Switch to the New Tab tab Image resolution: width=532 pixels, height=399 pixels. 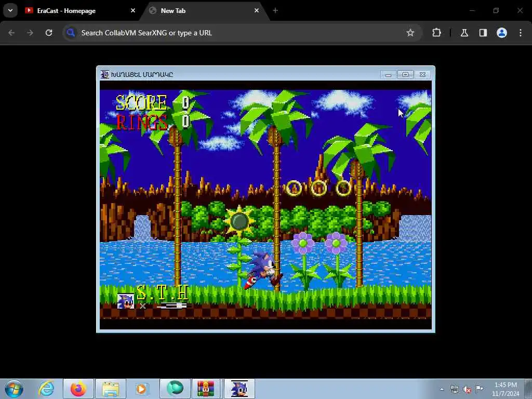click(x=204, y=10)
